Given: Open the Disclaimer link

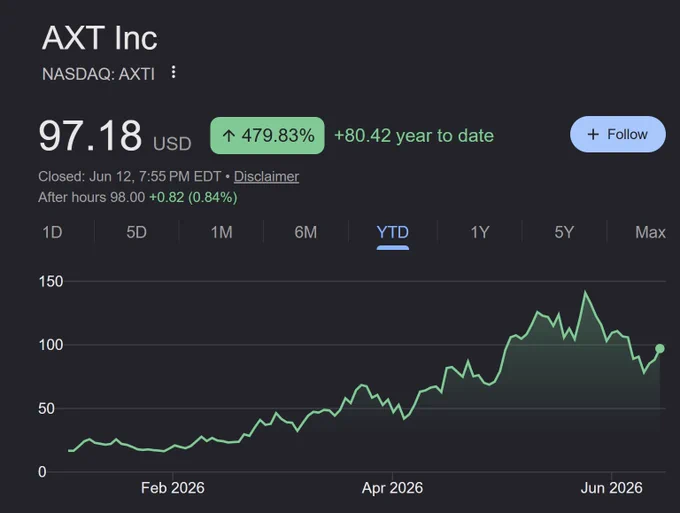Looking at the screenshot, I should tap(266, 176).
